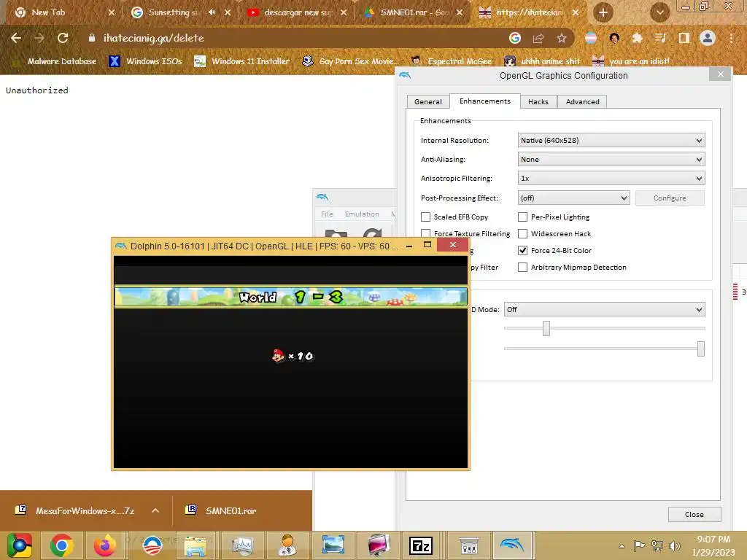Click the lock icon in address bar
The height and width of the screenshot is (560, 747).
[91, 38]
